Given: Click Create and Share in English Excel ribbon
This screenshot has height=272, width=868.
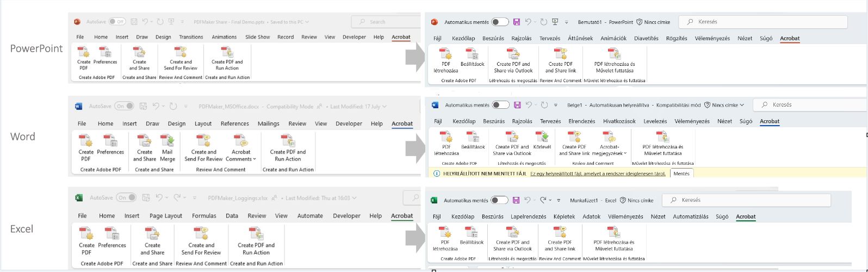Looking at the screenshot, I should tap(152, 241).
